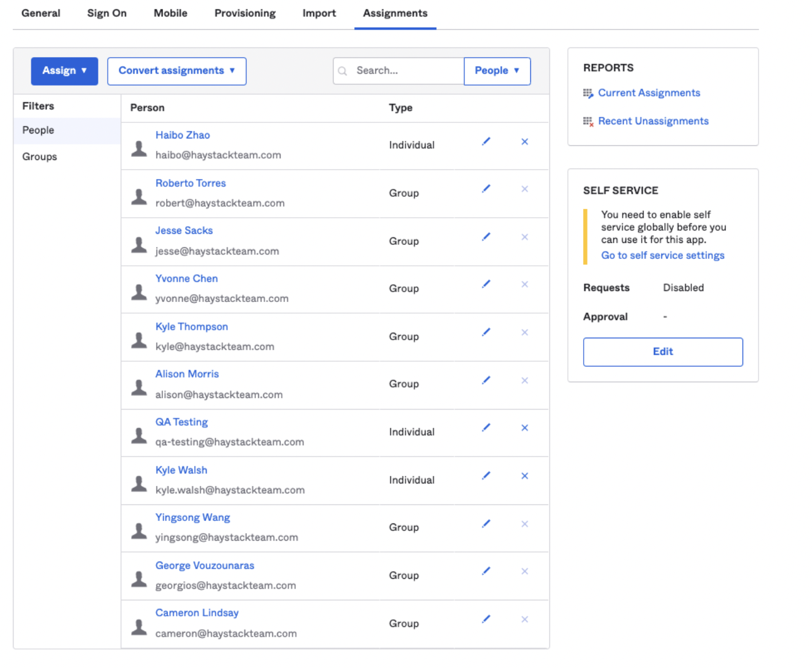Remove Haibo Zhao's assignment with the X icon
The width and height of the screenshot is (812, 668).
(525, 141)
